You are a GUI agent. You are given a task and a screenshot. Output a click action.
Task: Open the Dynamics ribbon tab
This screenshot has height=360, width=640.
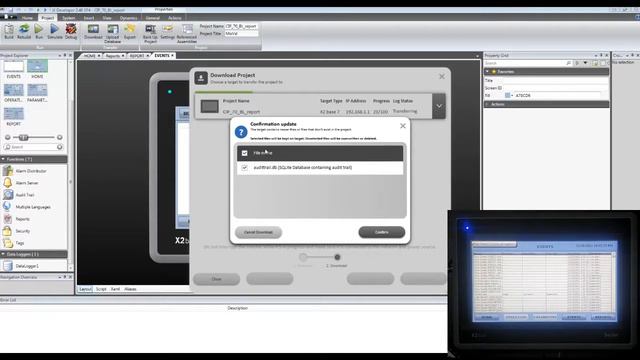(129, 18)
